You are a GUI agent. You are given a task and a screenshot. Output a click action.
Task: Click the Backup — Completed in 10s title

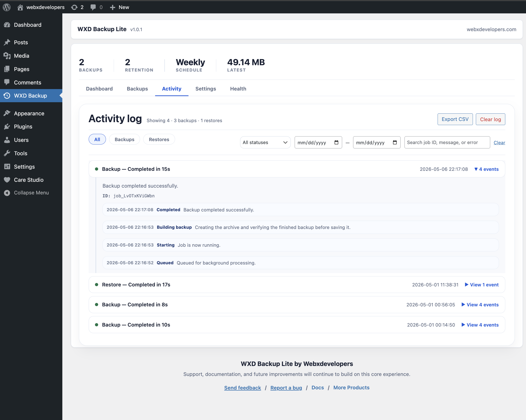point(136,325)
